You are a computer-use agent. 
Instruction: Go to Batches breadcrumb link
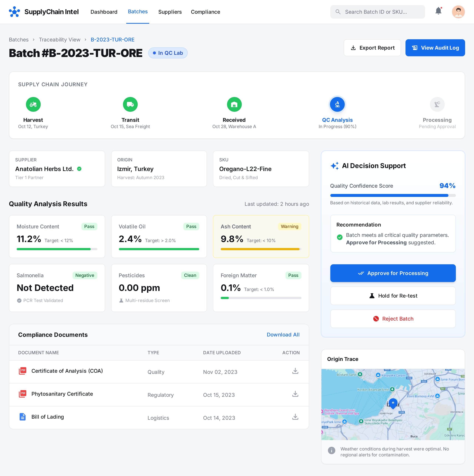coord(19,40)
